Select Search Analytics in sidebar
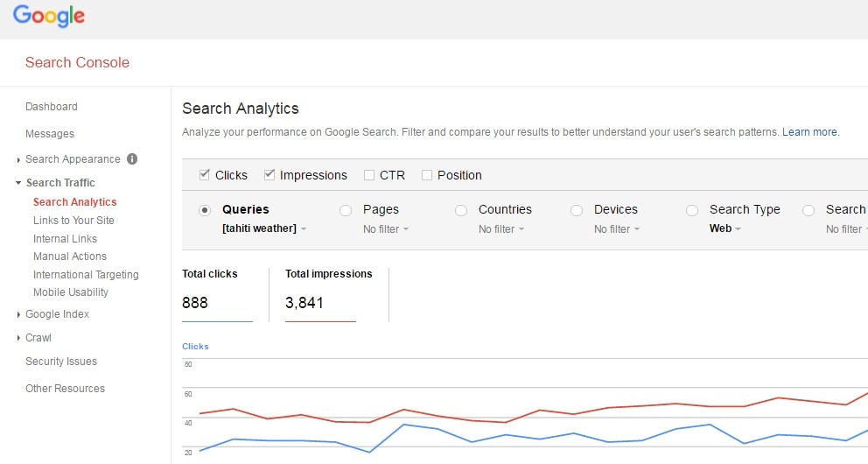 tap(74, 202)
